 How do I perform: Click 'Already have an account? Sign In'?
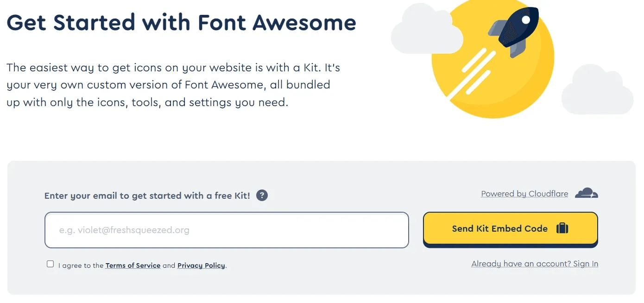pos(535,263)
